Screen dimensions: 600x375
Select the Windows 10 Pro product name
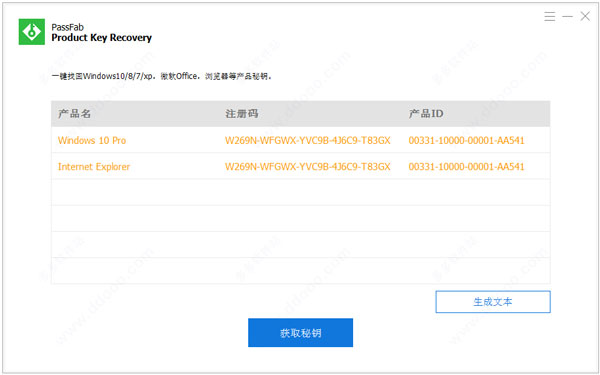tap(92, 140)
